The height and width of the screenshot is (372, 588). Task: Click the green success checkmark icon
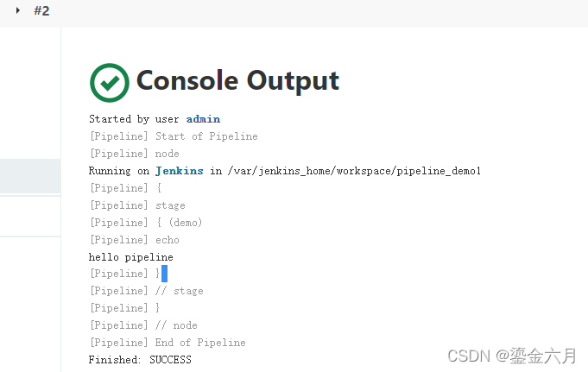109,82
